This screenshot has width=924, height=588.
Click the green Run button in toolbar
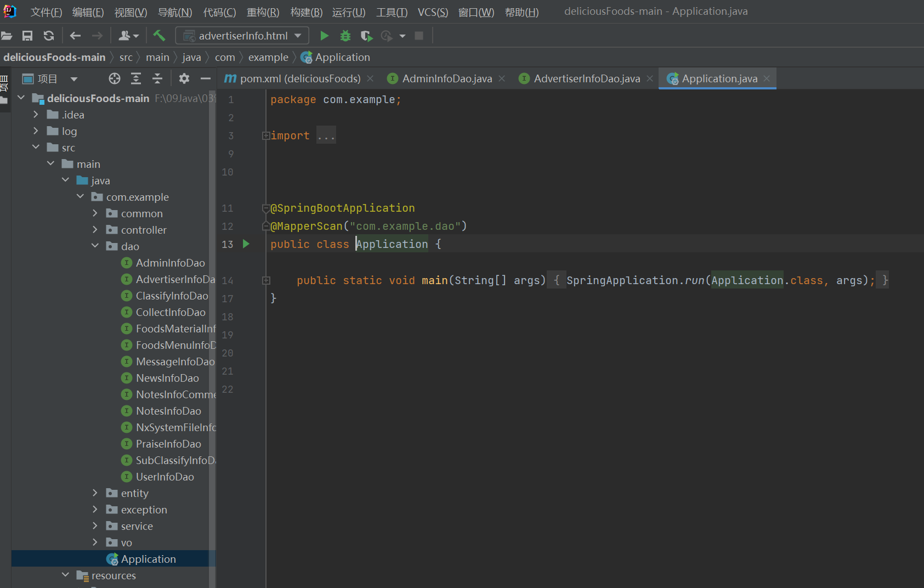click(324, 36)
